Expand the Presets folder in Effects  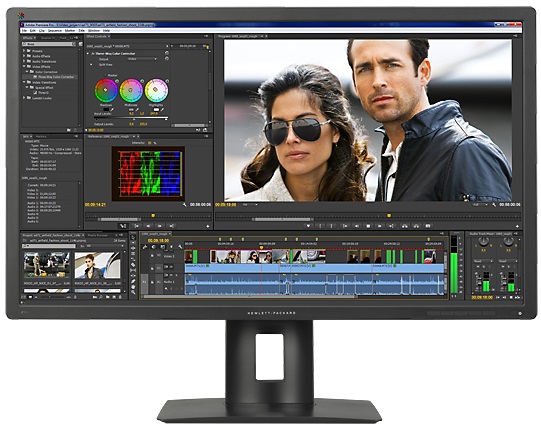coord(24,51)
